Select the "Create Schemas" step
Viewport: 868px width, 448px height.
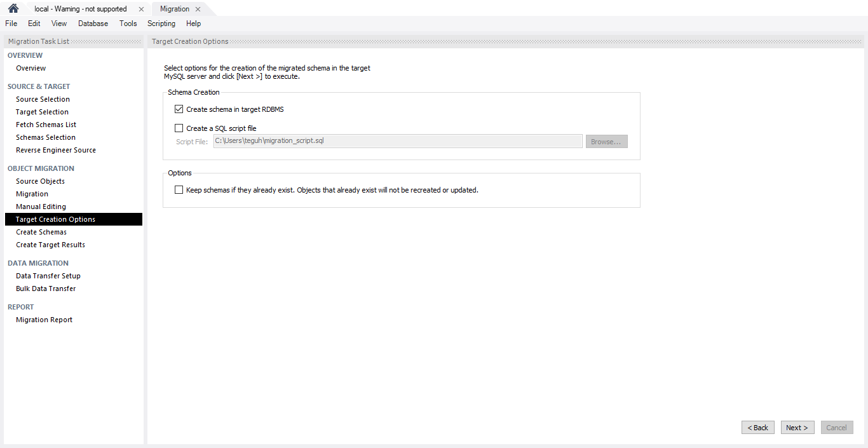[41, 232]
